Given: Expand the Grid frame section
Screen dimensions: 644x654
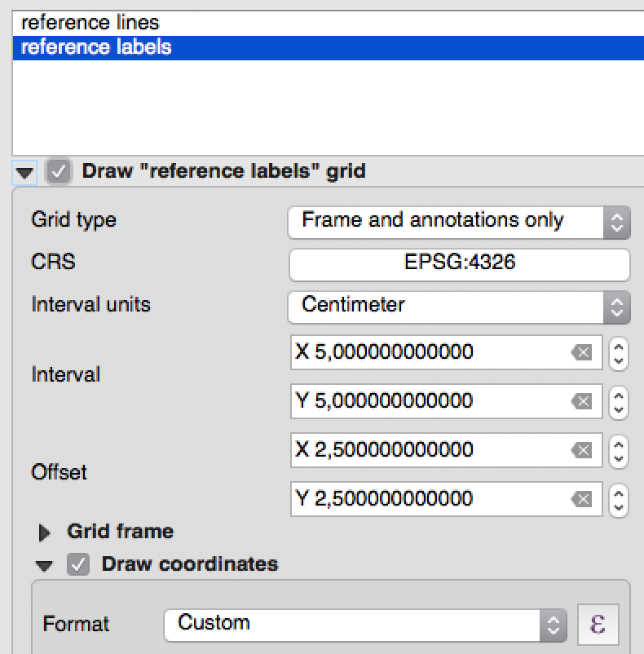Looking at the screenshot, I should [46, 533].
